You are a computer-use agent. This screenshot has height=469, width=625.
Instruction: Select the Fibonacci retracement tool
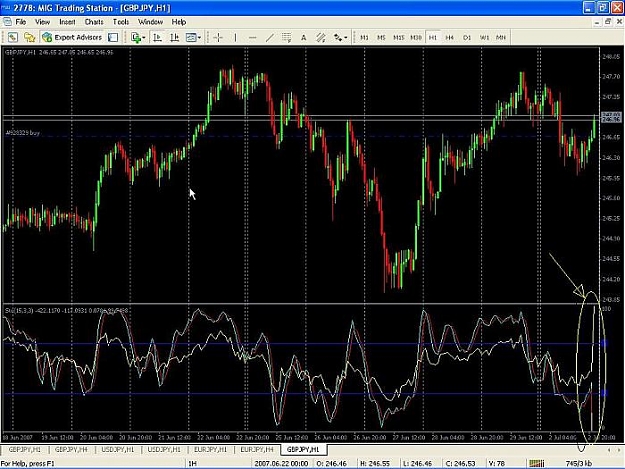tap(286, 37)
